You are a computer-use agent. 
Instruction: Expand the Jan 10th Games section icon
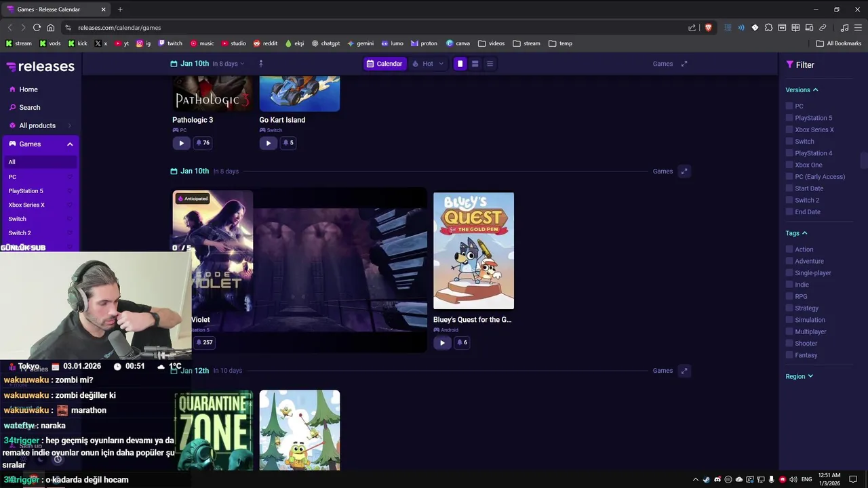684,171
